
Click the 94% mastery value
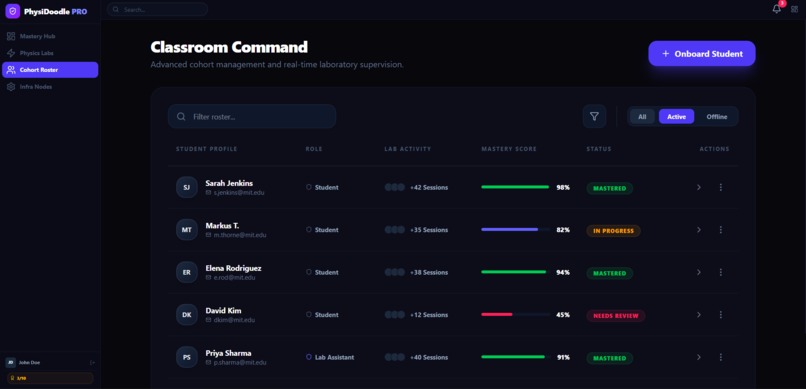(563, 272)
